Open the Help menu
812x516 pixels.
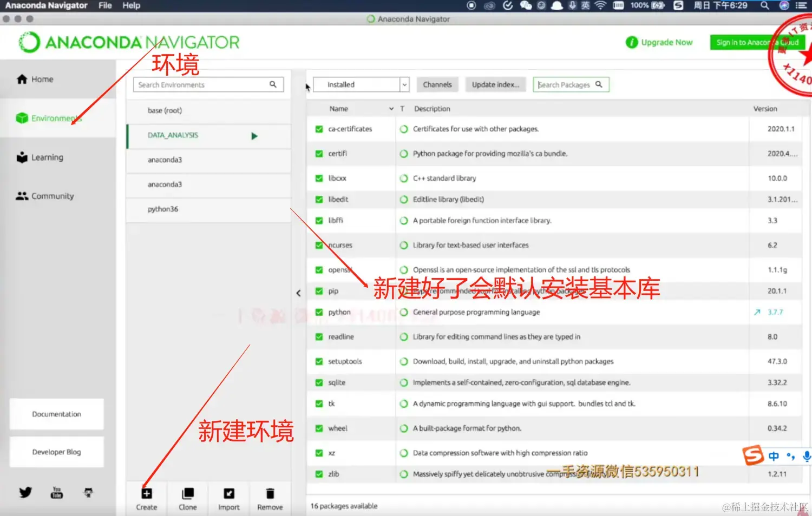131,5
